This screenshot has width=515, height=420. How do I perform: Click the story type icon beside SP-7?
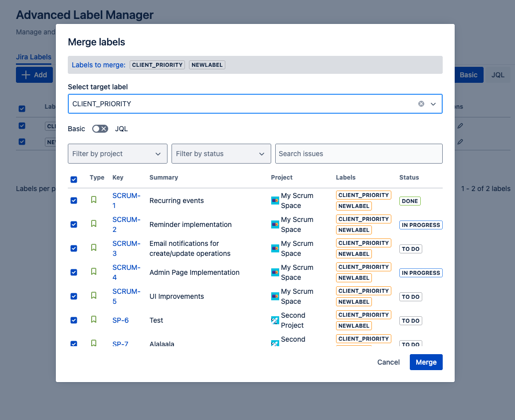94,343
